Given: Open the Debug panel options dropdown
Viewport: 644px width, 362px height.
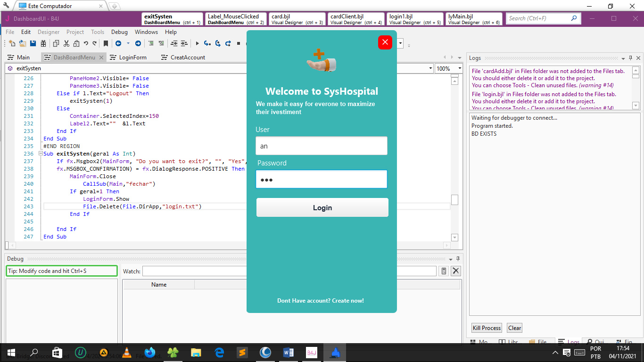Looking at the screenshot, I should pyautogui.click(x=450, y=259).
